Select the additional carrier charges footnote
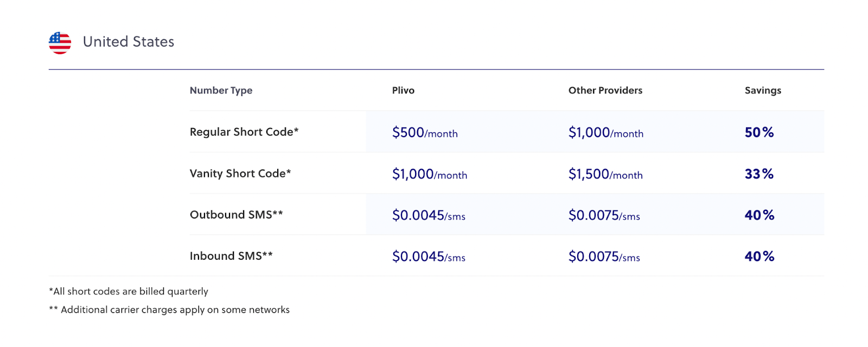This screenshot has width=868, height=347. tap(169, 310)
